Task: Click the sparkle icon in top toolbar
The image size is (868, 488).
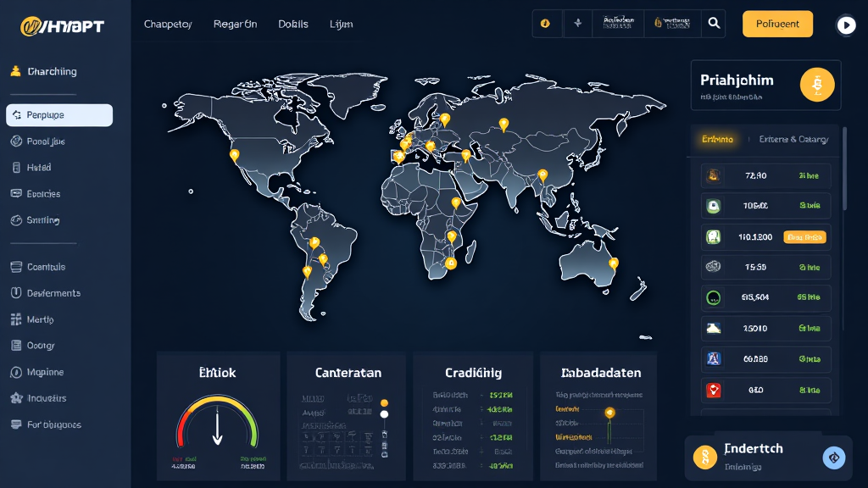Action: point(578,24)
